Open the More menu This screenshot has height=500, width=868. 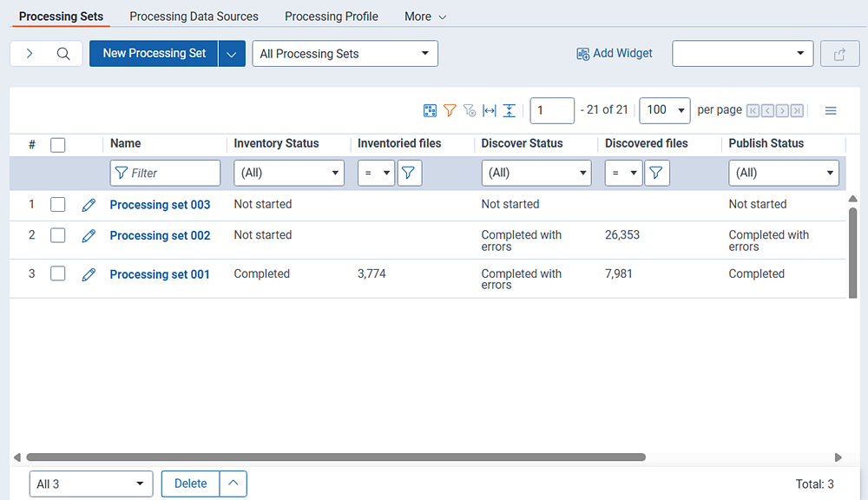pos(424,16)
